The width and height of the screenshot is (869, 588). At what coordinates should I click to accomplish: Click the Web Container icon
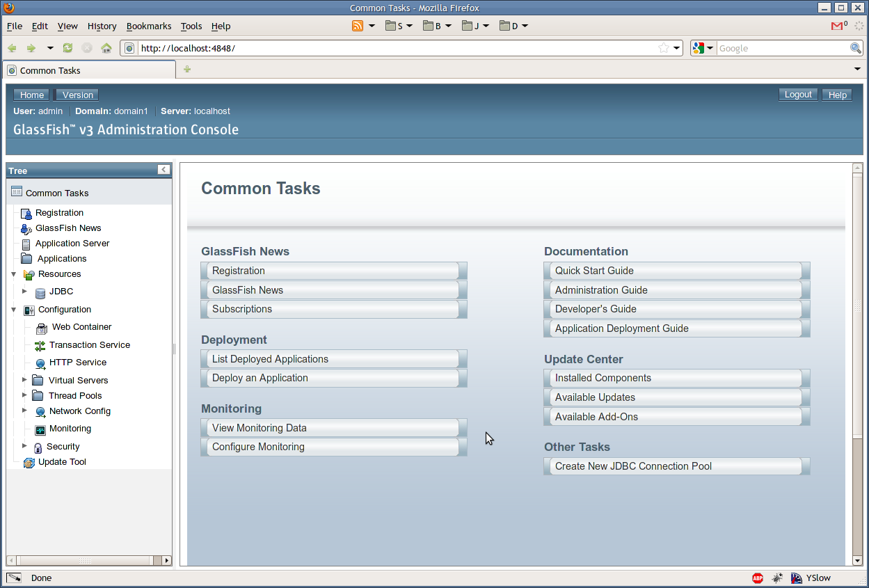click(x=42, y=328)
